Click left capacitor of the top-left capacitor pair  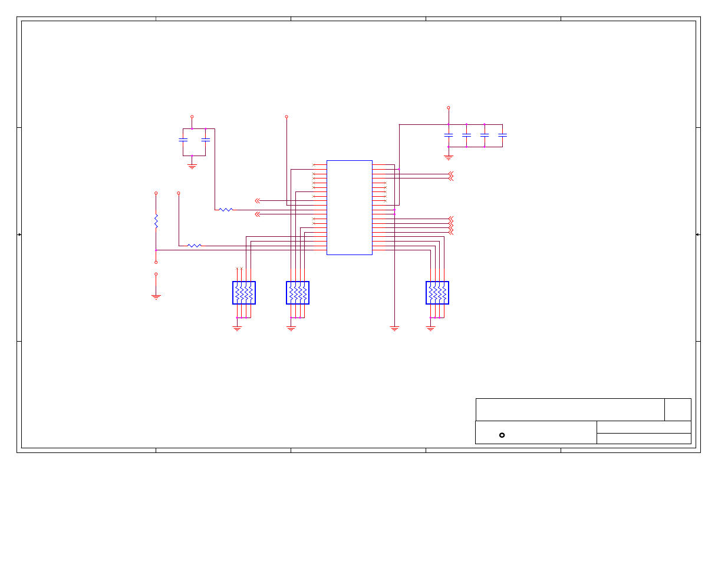tap(183, 140)
